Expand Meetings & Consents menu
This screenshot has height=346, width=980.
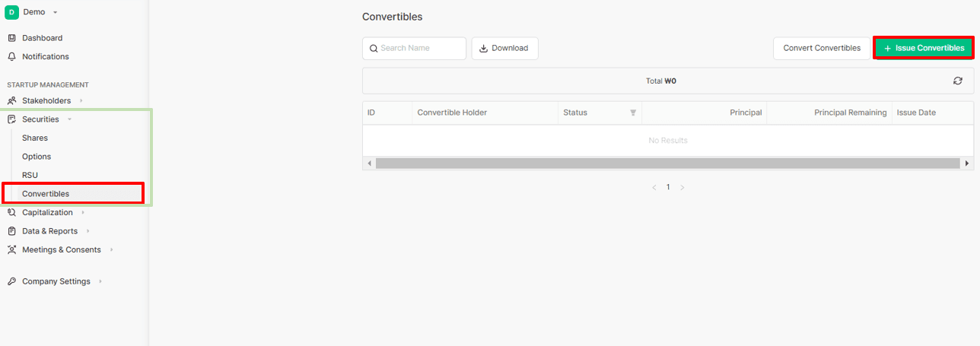click(61, 249)
